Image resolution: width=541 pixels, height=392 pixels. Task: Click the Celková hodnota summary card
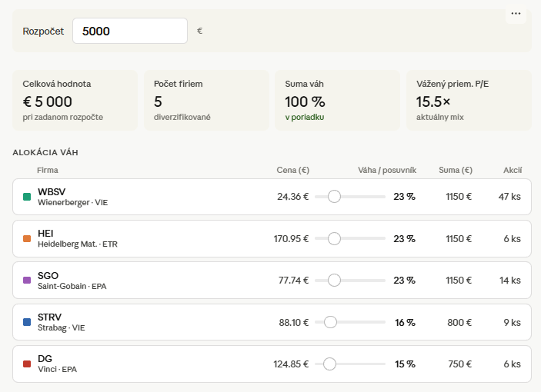click(75, 100)
